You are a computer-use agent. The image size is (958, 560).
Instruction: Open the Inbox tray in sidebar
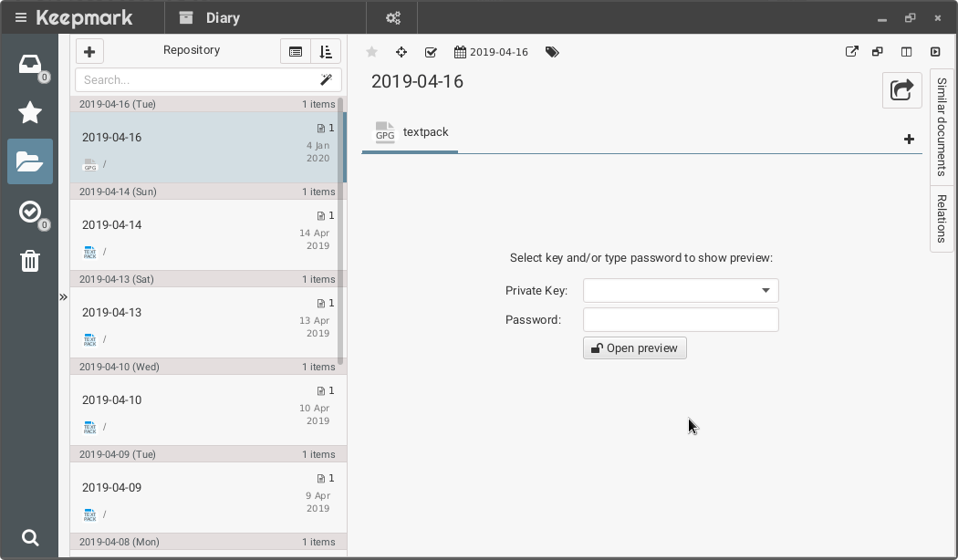29,65
